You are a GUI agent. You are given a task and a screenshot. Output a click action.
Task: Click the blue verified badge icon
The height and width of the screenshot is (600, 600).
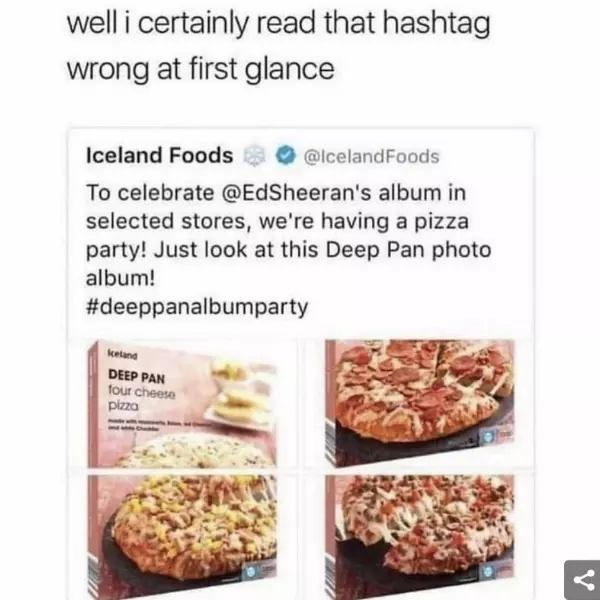(286, 156)
